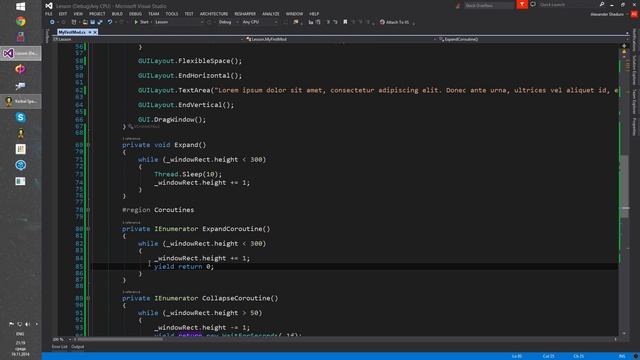Click the horizontal scrollbar thumb

pyautogui.click(x=120, y=339)
